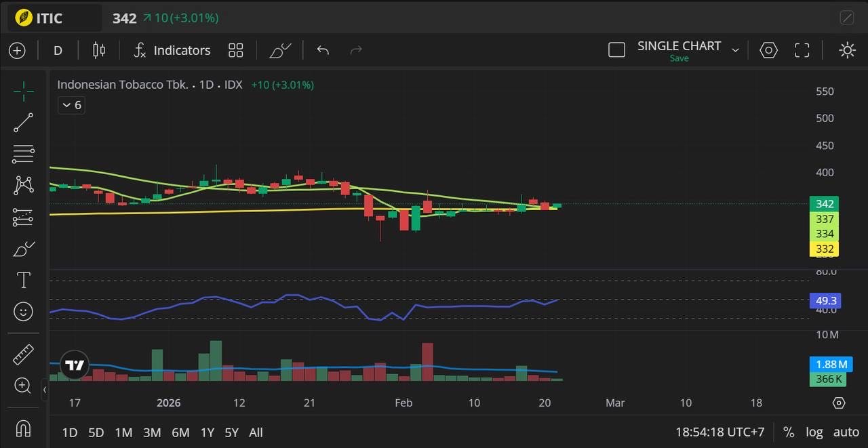
Task: Click the Feb date on time axis
Action: [x=403, y=403]
